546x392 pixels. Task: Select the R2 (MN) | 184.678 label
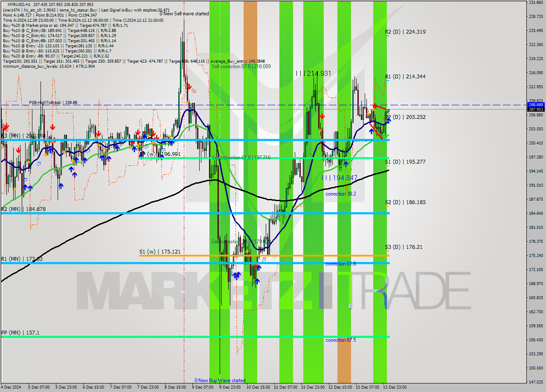pos(23,209)
